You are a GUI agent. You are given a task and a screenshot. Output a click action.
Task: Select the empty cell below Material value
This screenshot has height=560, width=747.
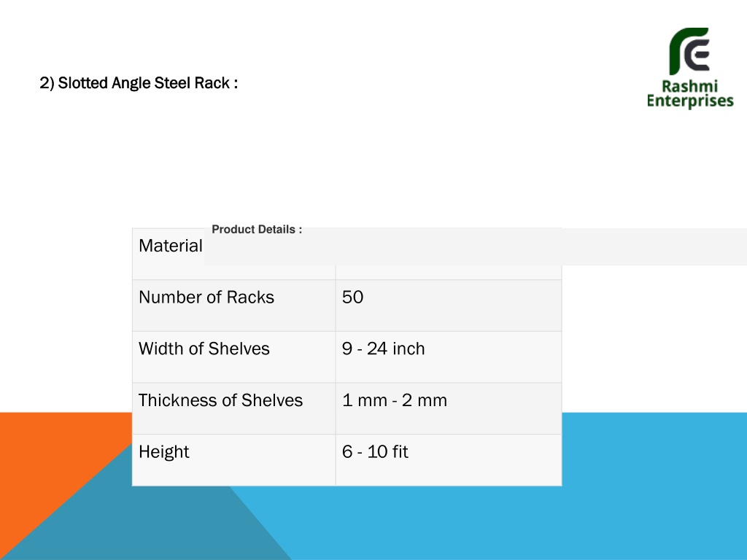point(449,273)
